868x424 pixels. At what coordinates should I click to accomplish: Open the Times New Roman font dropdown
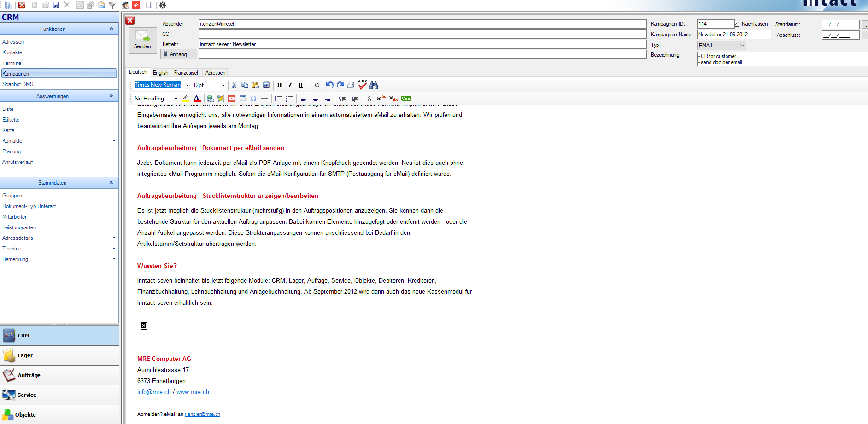point(188,85)
